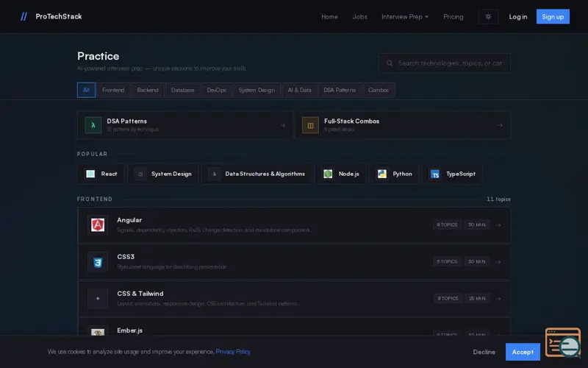Open the Ember.js topic row title
This screenshot has height=368, width=588.
coord(130,330)
